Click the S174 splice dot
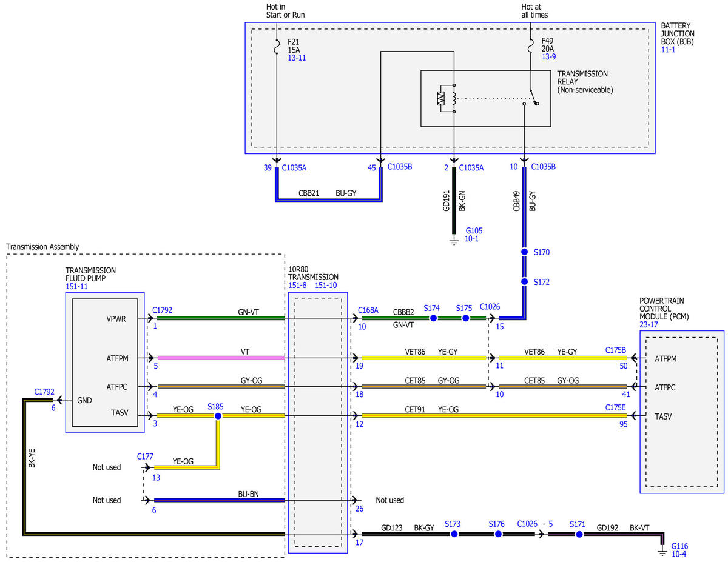Image resolution: width=728 pixels, height=562 pixels. coord(433,318)
